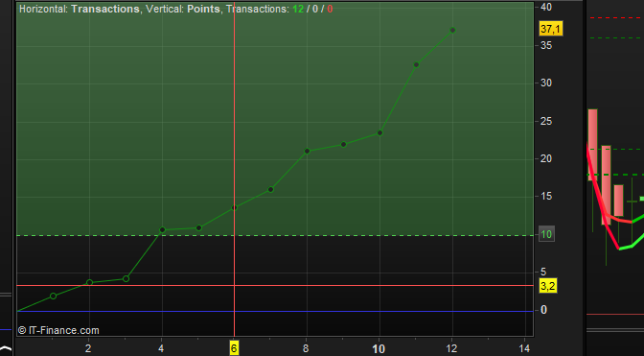Click the yellow 37,1 value label

(x=551, y=29)
